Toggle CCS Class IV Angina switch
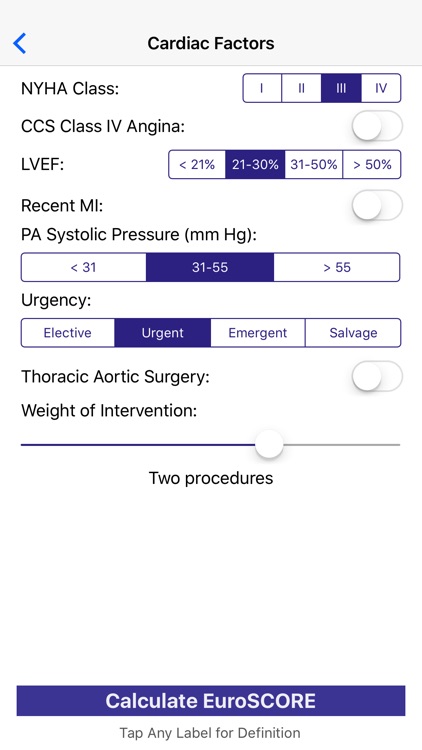The height and width of the screenshot is (750, 422). [377, 126]
